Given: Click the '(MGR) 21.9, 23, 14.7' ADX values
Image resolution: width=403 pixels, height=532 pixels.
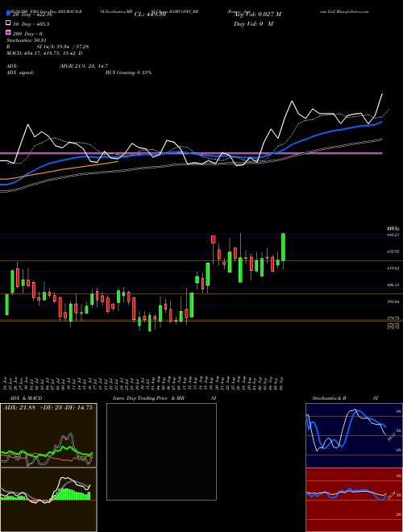Looking at the screenshot, I should (84, 66).
